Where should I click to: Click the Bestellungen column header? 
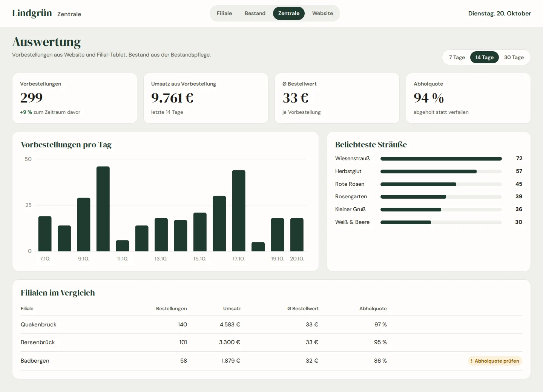[x=172, y=308]
